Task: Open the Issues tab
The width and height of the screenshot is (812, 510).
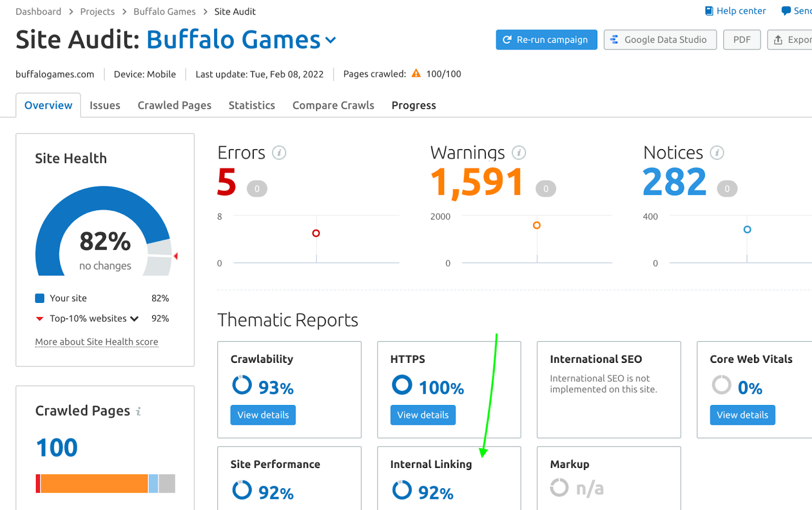Action: (105, 105)
